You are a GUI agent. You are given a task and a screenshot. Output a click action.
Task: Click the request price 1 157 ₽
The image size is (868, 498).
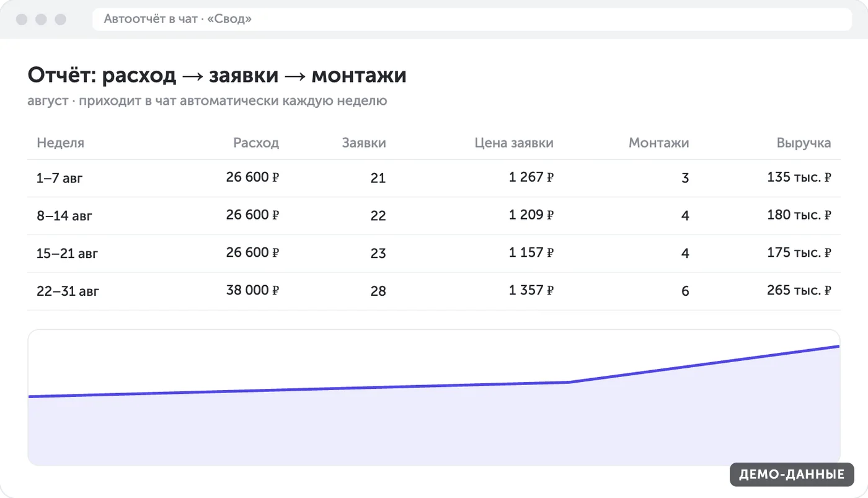click(x=531, y=252)
